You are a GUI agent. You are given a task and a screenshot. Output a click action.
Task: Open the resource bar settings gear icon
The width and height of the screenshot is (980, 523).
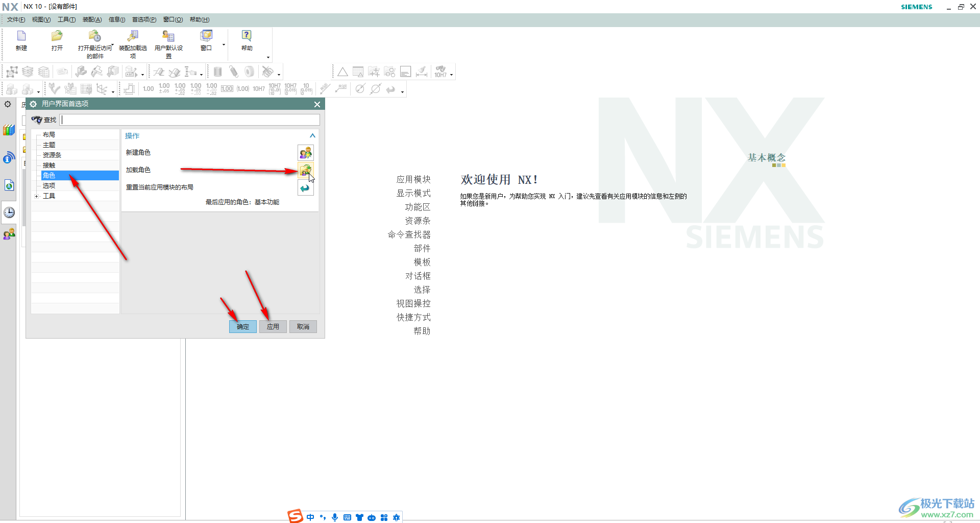coord(8,104)
